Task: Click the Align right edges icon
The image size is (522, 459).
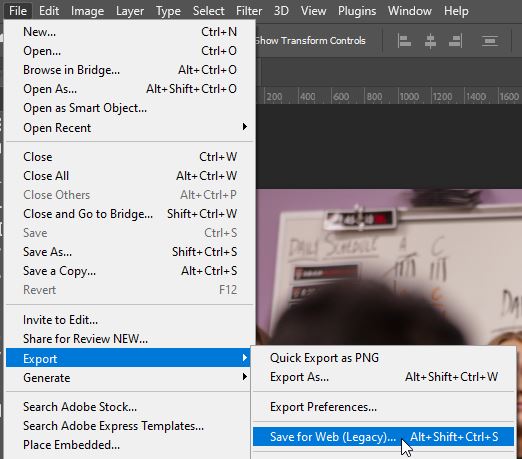Action: pyautogui.click(x=455, y=41)
